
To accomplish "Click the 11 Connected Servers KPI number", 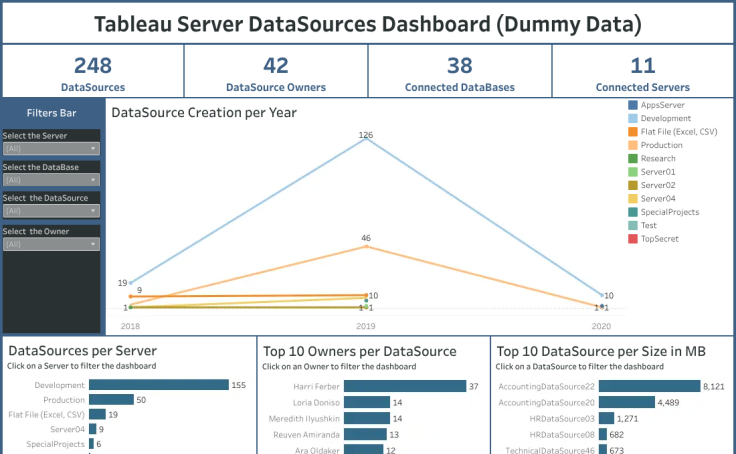I will [x=643, y=65].
